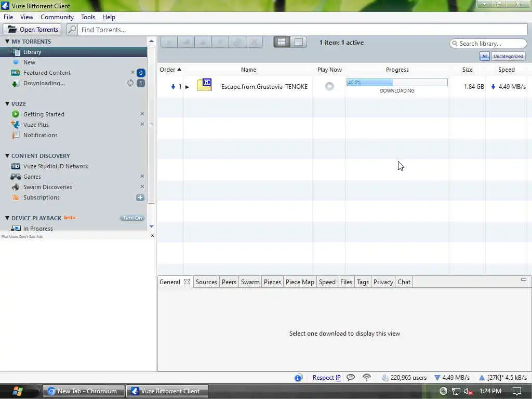The image size is (532, 399).
Task: Switch to the Files tab
Action: click(x=346, y=282)
